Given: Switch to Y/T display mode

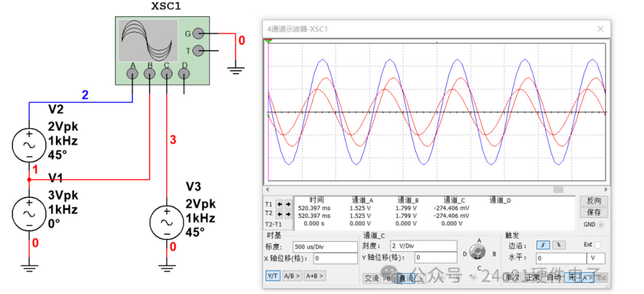Looking at the screenshot, I should [273, 276].
